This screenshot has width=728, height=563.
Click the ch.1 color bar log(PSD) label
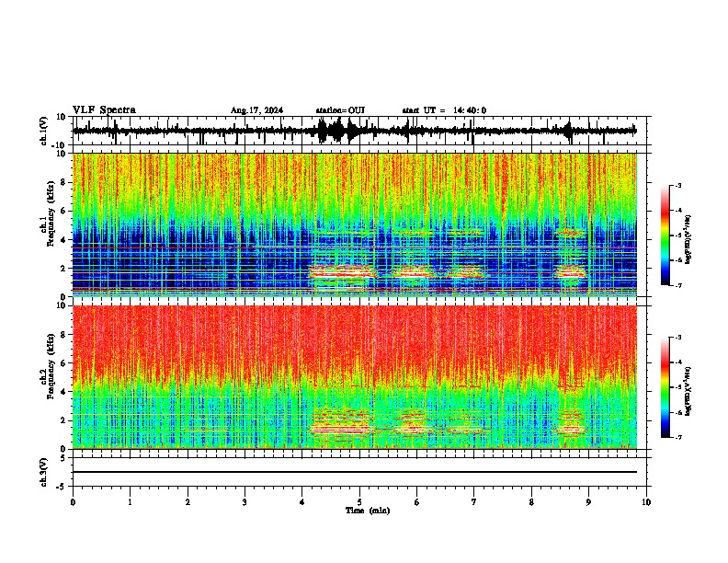pos(688,240)
